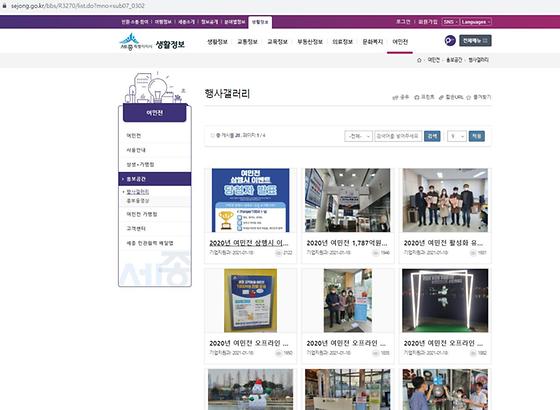Viewport: 560px width, 410px height.
Task: Click 홍보공간 in breadcrumb
Action: [x=454, y=60]
